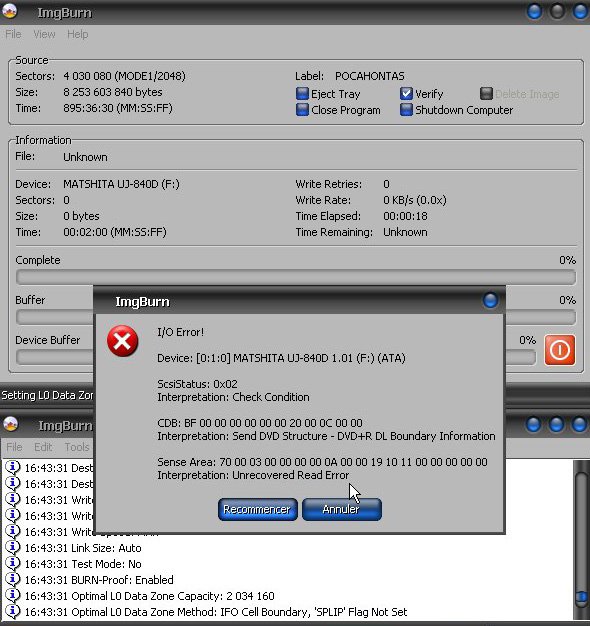Select the 'Test Mode: No' log line
The height and width of the screenshot is (626, 590).
pos(83,564)
